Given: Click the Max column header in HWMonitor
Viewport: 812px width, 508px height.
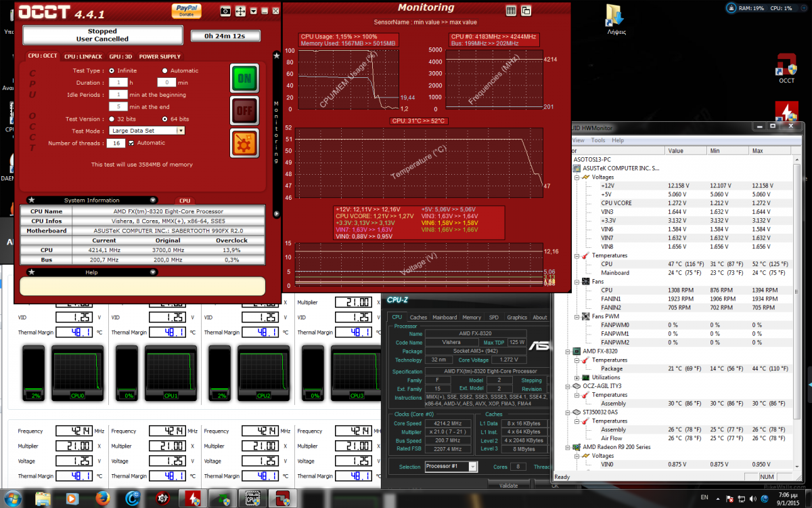Looking at the screenshot, I should pos(771,150).
